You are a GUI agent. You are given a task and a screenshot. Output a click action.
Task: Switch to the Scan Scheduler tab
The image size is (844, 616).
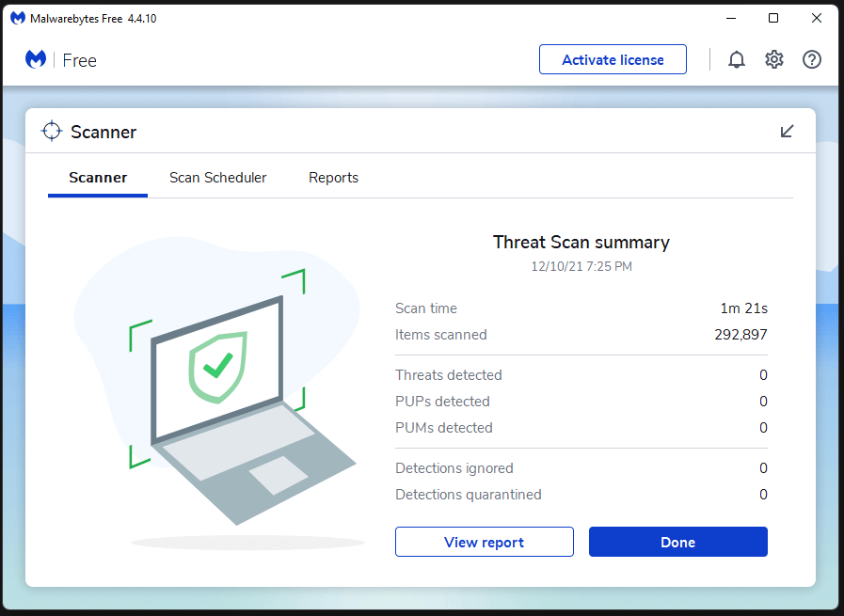[x=217, y=178]
